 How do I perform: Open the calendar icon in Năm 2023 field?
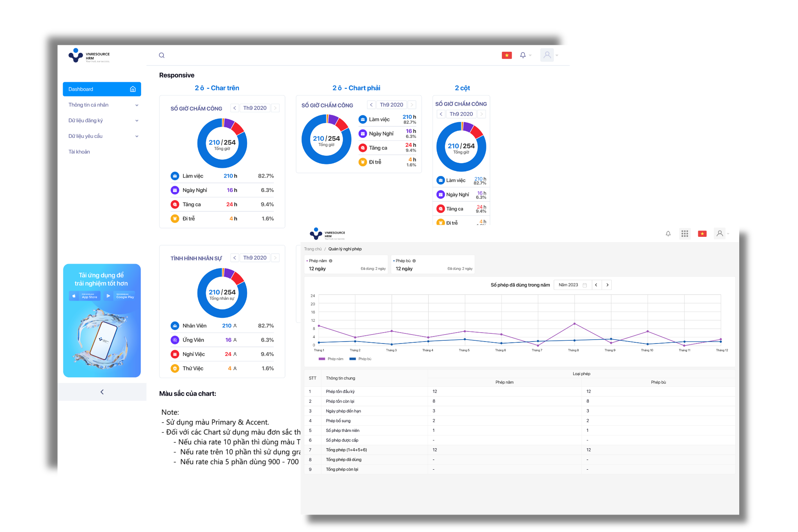(584, 285)
